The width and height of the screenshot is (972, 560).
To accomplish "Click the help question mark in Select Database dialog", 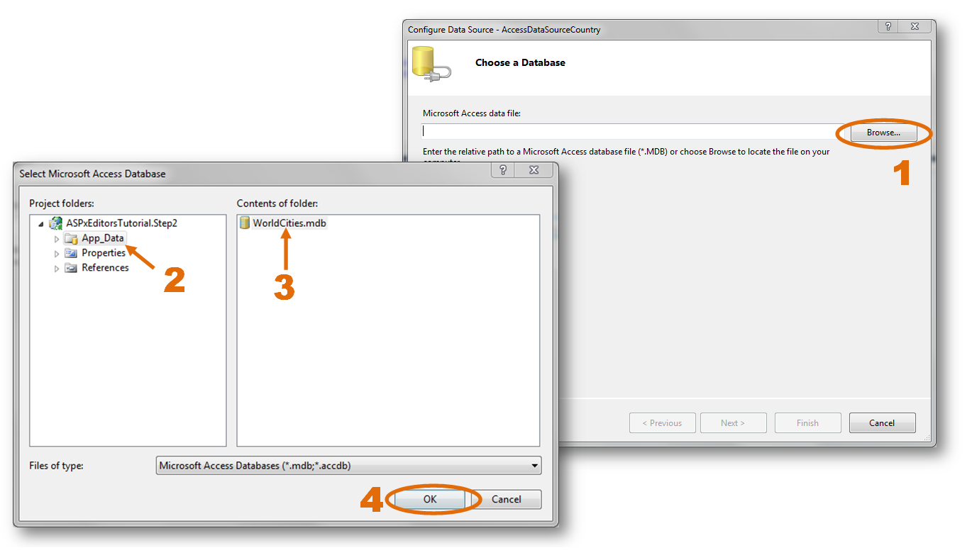I will point(503,170).
